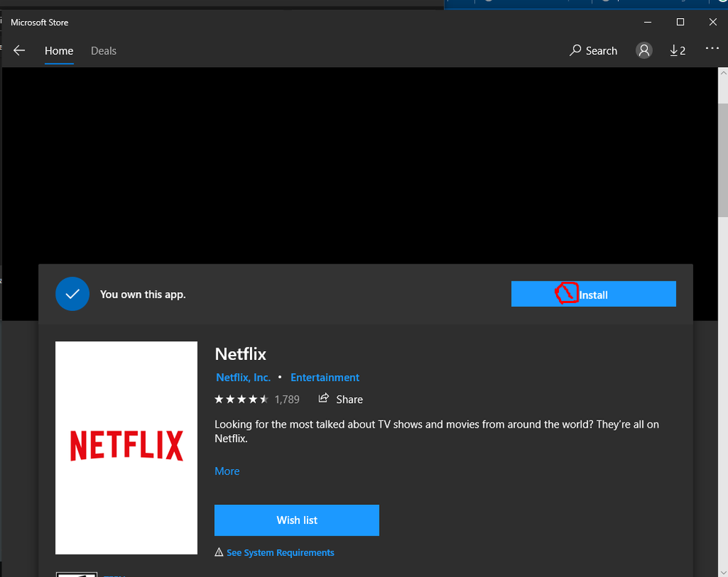Click the Netflix description paragraph

[x=437, y=431]
